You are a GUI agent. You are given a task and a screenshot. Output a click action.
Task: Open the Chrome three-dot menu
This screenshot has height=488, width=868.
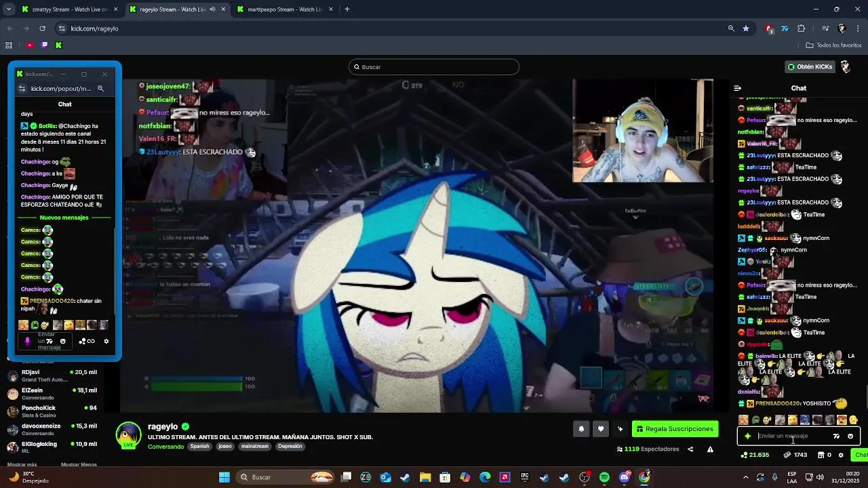point(859,28)
